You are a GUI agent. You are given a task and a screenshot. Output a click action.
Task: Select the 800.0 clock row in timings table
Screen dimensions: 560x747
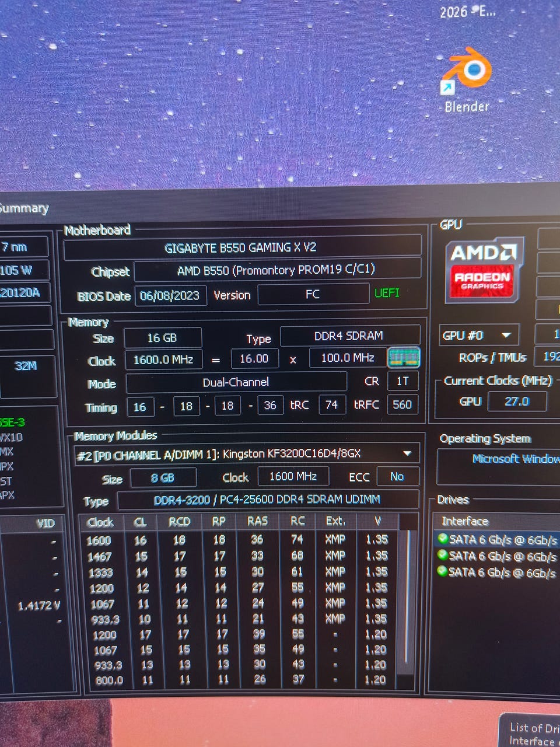pyautogui.click(x=240, y=680)
